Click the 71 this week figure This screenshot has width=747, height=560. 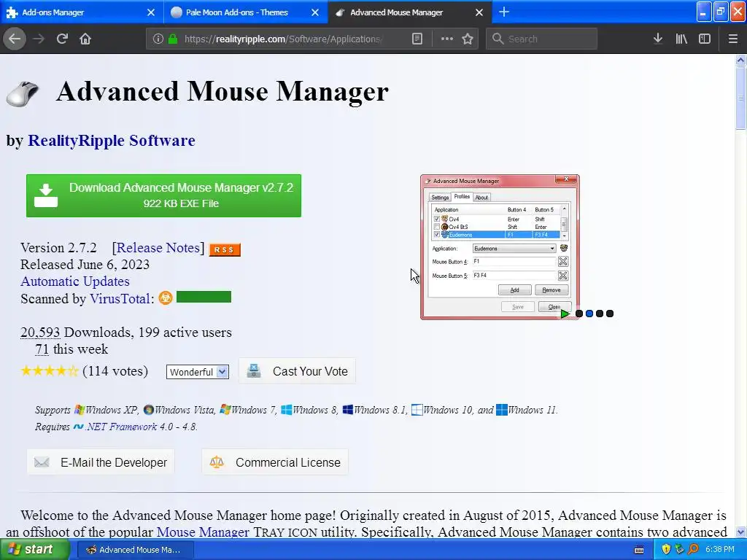coord(42,349)
